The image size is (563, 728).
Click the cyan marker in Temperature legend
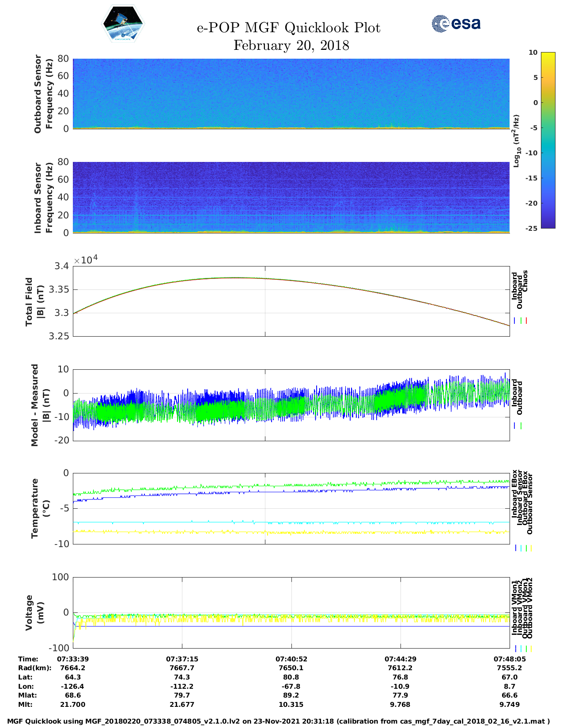[x=521, y=548]
